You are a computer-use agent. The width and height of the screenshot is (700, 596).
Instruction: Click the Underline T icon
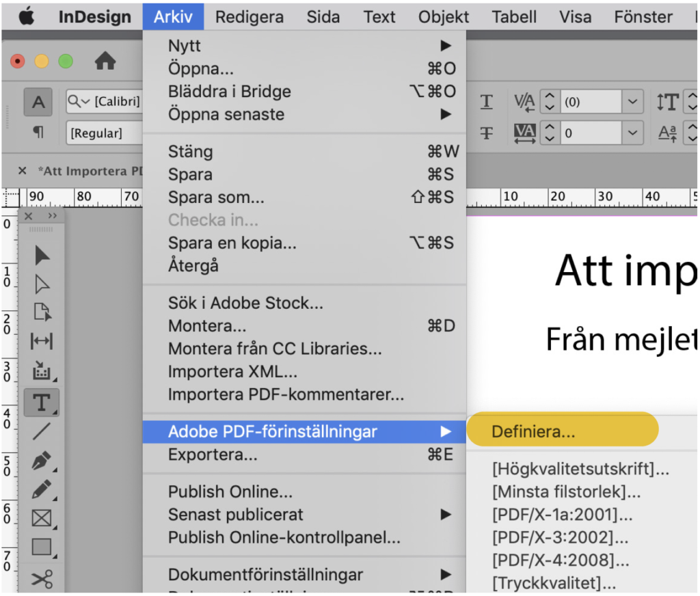(487, 102)
